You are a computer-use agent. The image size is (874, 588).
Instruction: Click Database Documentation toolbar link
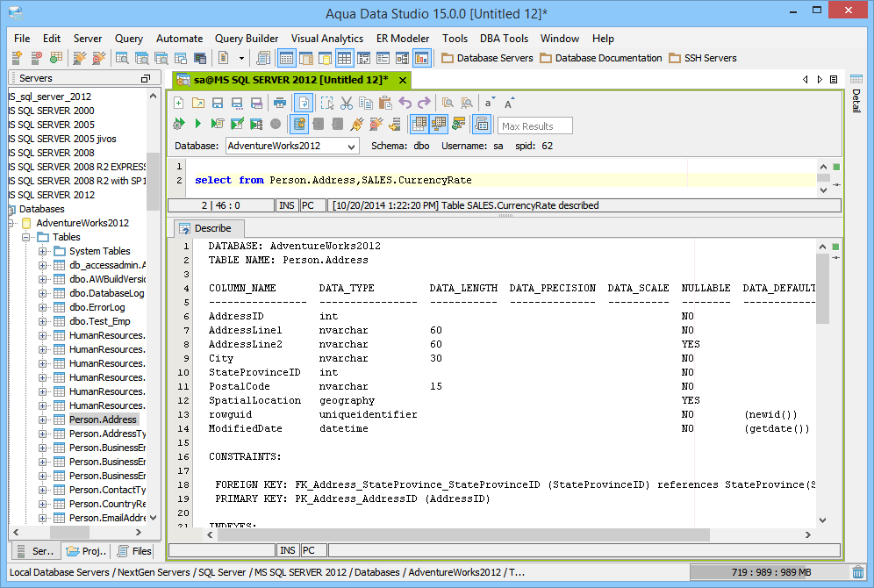600,58
